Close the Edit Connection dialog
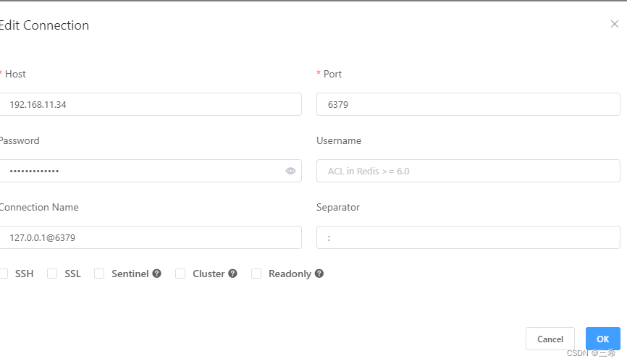The image size is (627, 364). click(x=615, y=25)
